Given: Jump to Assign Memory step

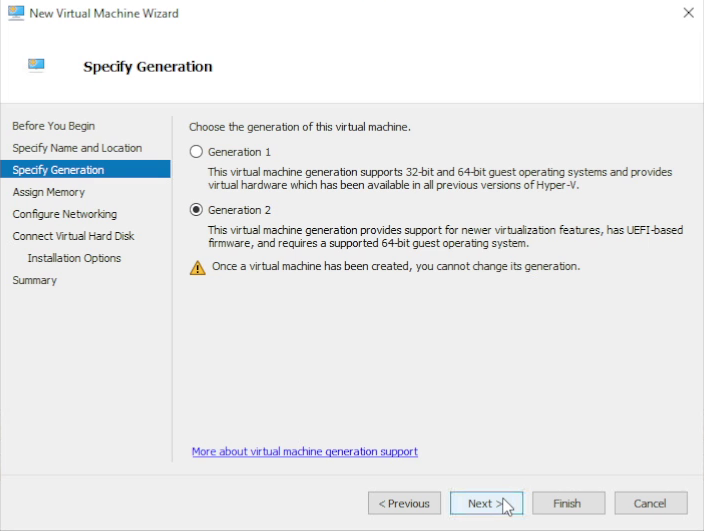Looking at the screenshot, I should pos(48,192).
